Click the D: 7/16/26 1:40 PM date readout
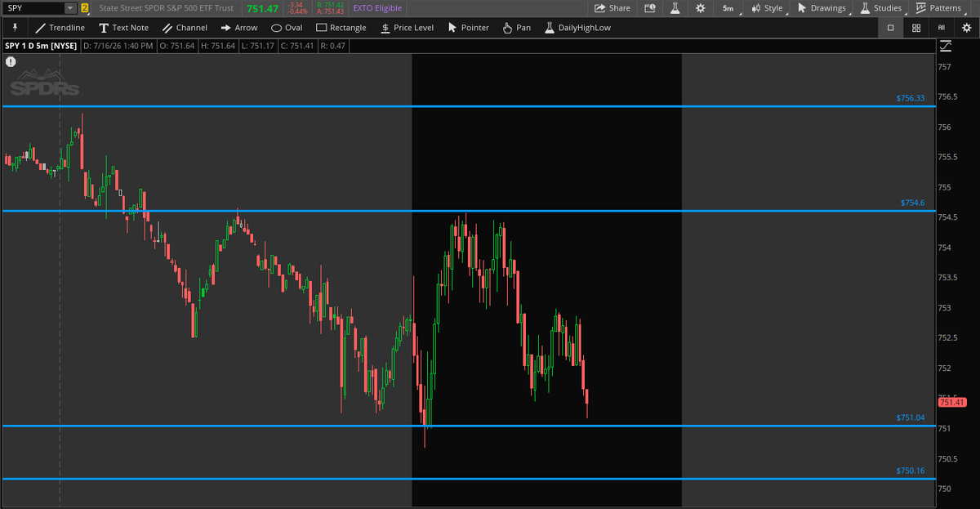 point(118,46)
